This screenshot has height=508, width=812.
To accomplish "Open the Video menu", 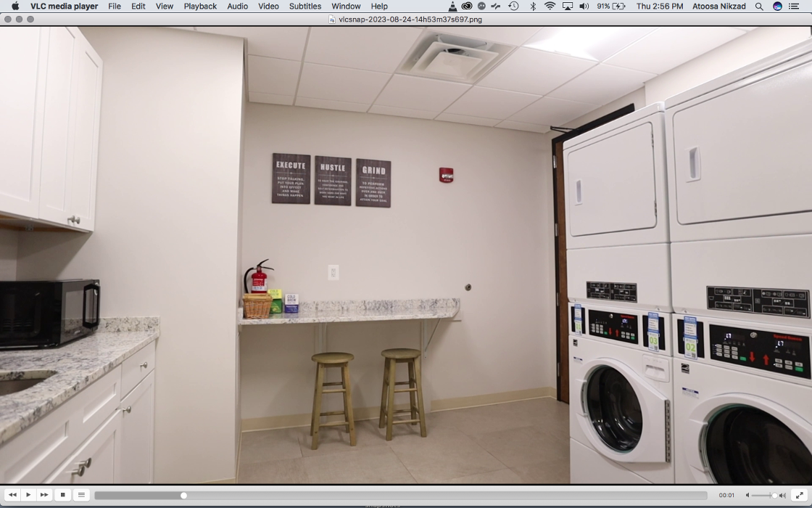I will pyautogui.click(x=268, y=6).
